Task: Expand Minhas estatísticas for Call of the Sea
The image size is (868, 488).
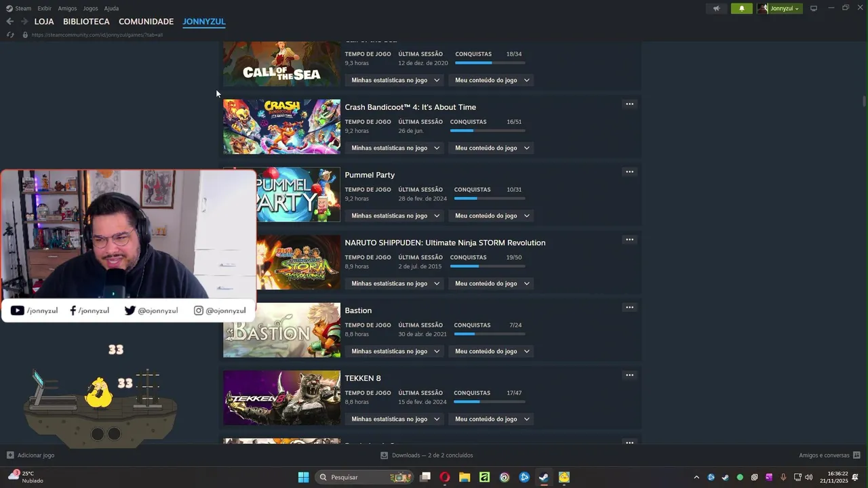Action: pos(395,80)
